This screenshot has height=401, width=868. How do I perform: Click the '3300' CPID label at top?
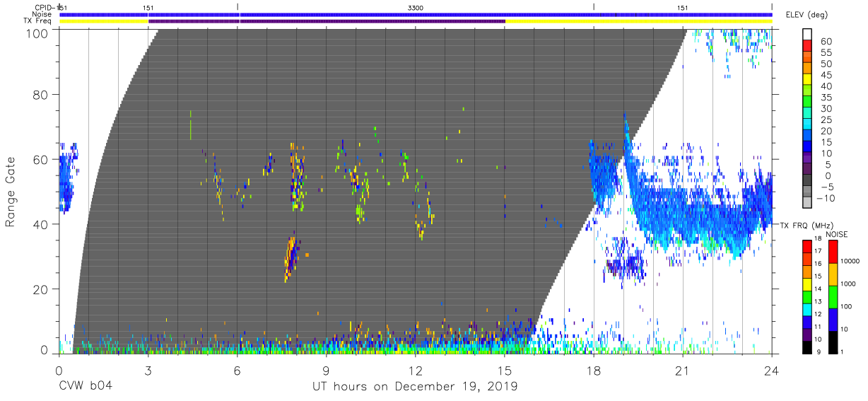416,7
